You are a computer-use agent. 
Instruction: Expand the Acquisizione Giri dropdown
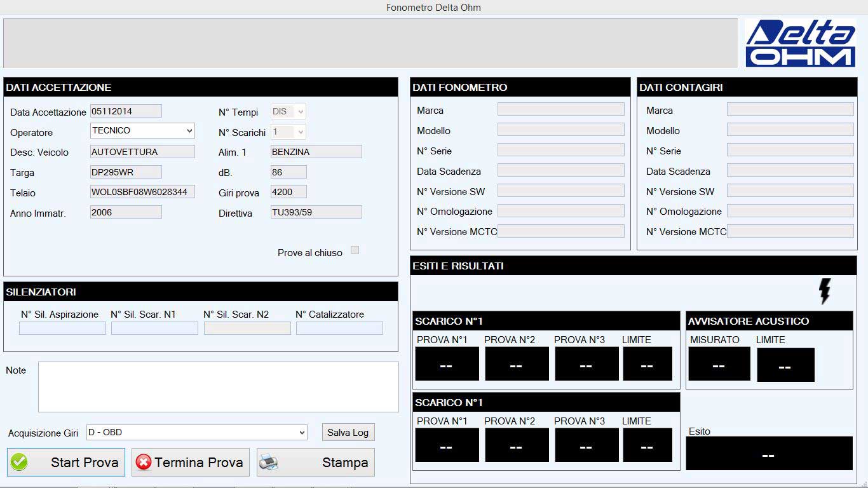(x=196, y=432)
